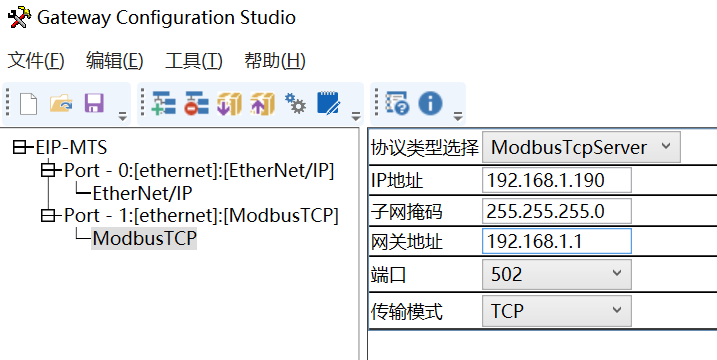
Task: Click the blue info circle icon
Action: coord(430,103)
